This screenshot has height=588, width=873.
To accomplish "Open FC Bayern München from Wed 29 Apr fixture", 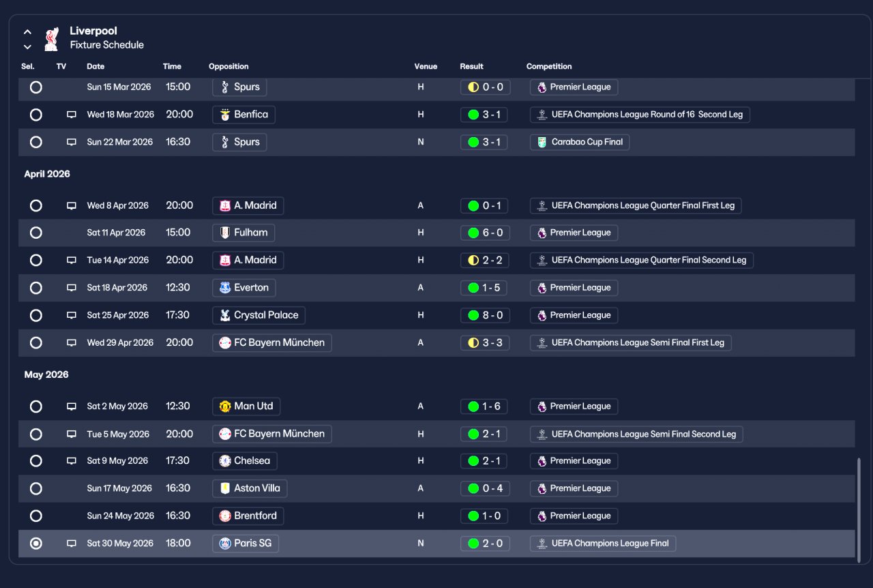I will point(272,342).
